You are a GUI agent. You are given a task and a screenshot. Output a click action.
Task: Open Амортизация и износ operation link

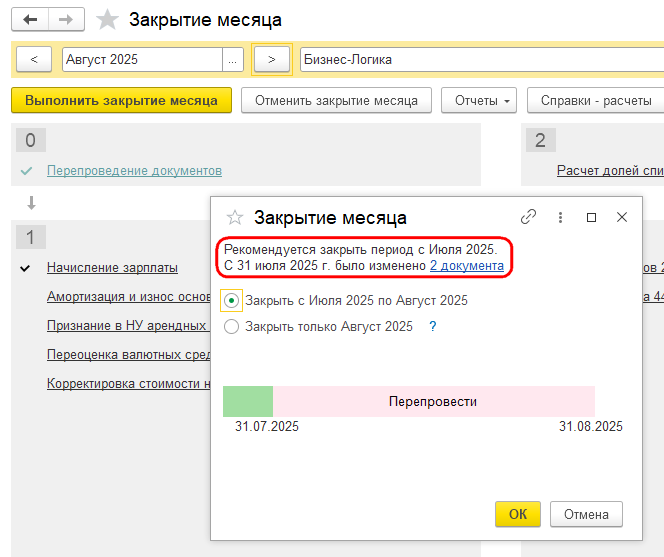[129, 296]
